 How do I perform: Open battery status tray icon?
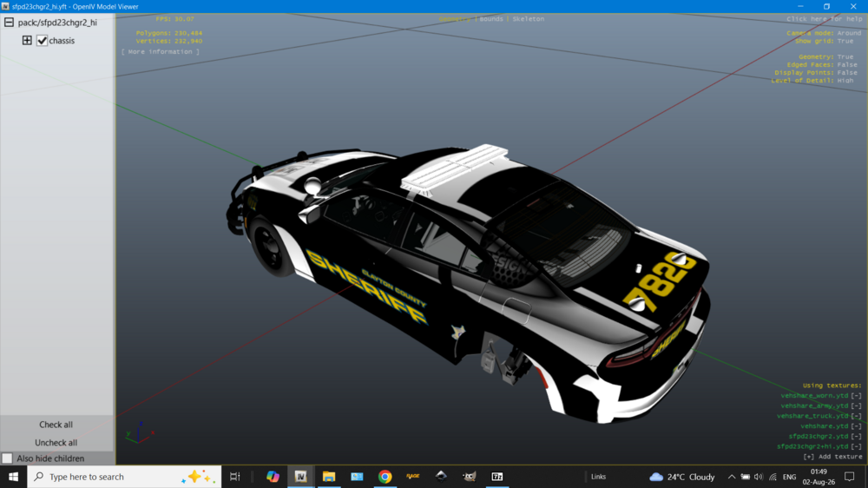click(745, 477)
